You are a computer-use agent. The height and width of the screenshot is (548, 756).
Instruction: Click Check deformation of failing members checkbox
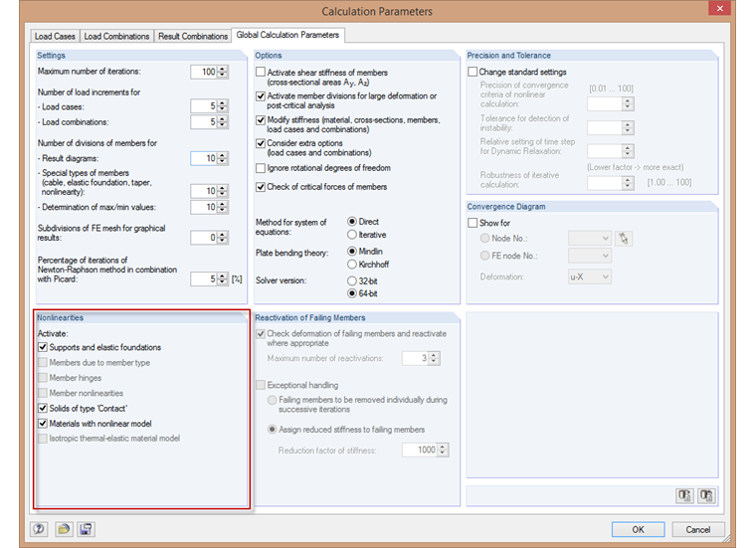click(x=261, y=333)
